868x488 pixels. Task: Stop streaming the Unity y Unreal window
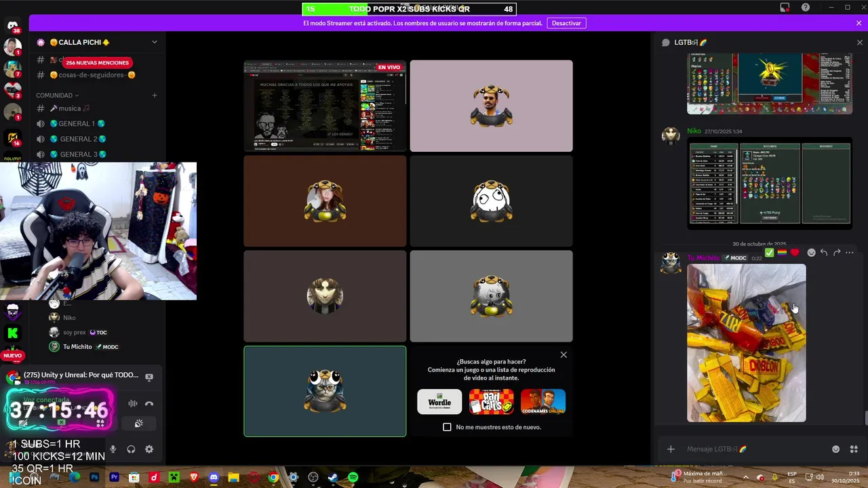(x=149, y=377)
